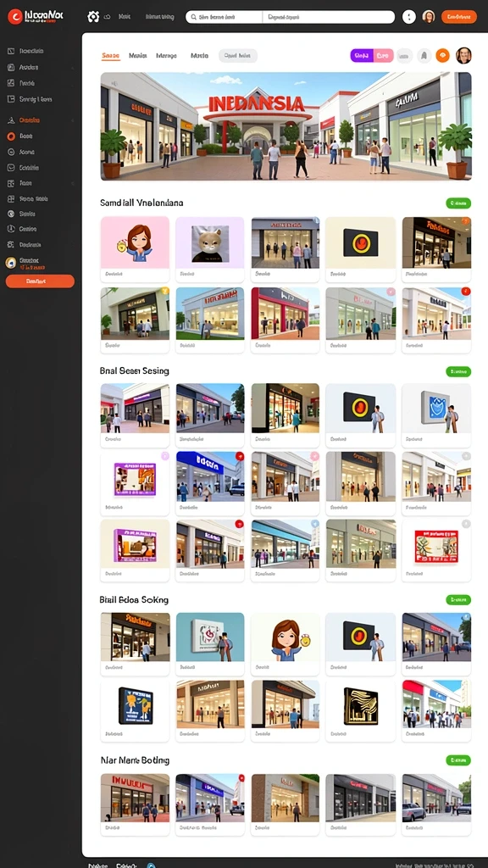Click the red circle icon in the sidebar
The height and width of the screenshot is (868, 488).
10,136
